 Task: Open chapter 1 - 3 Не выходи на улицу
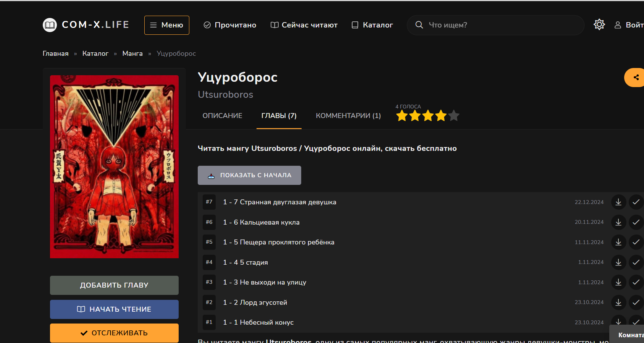[x=265, y=282]
